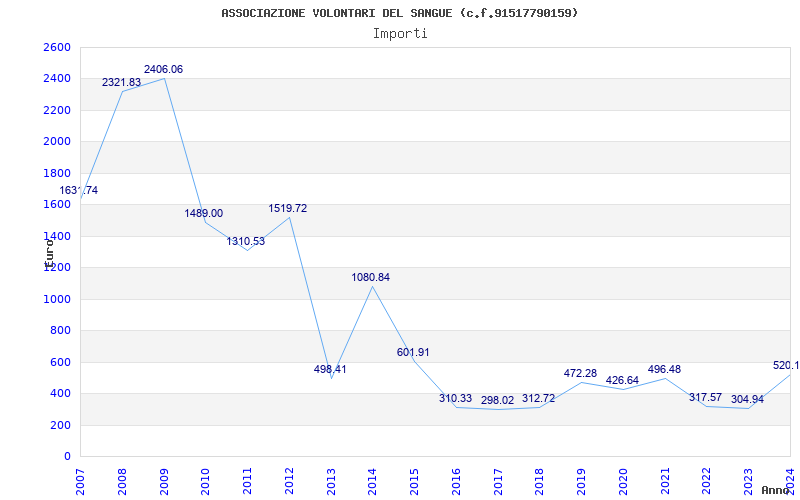The image size is (800, 500).
Task: Click year 2009 on the x-axis
Action: [x=164, y=482]
